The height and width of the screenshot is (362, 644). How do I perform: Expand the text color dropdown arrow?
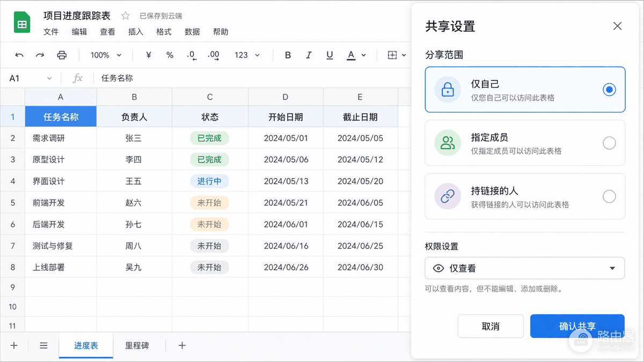[363, 55]
